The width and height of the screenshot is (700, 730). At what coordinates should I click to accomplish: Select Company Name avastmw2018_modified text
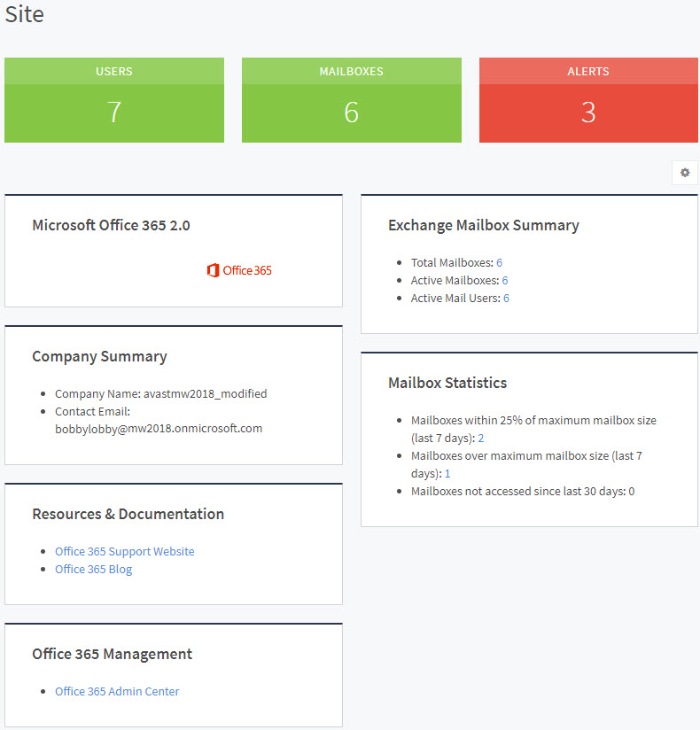click(x=161, y=394)
